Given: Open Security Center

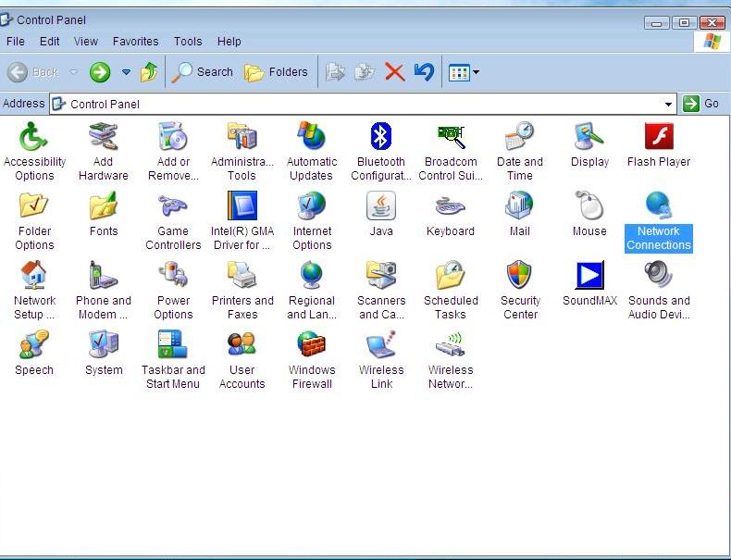Looking at the screenshot, I should pos(520,290).
